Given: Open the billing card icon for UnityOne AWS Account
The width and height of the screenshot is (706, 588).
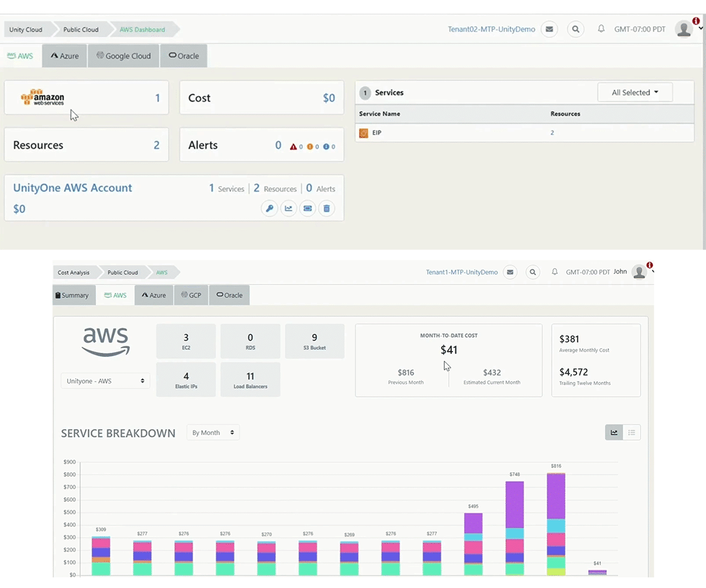Looking at the screenshot, I should (x=307, y=208).
